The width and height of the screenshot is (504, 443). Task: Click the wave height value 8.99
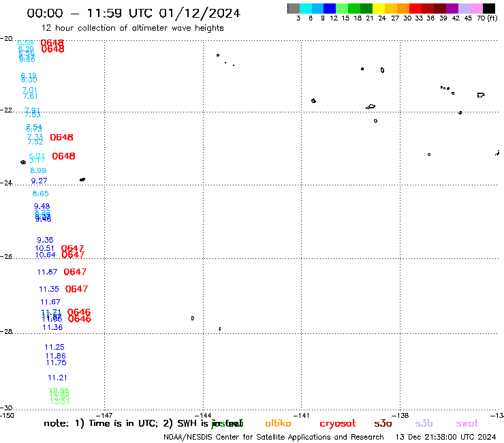pos(38,170)
